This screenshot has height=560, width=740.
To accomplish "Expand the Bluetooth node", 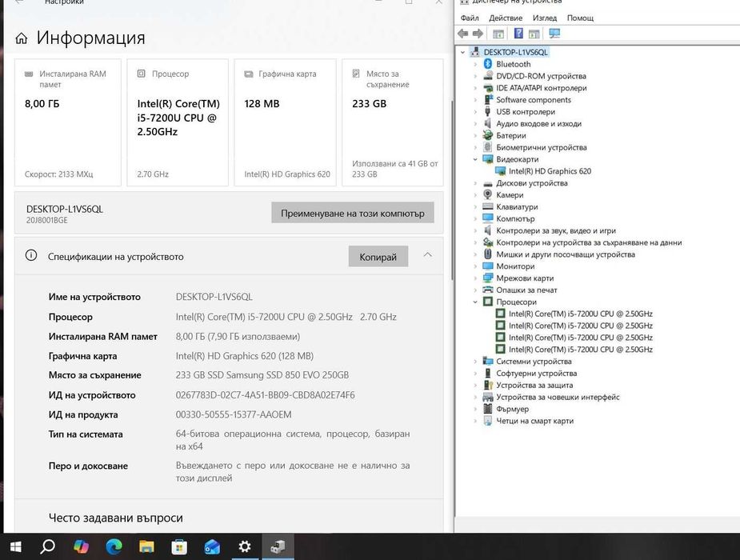I will (x=475, y=64).
